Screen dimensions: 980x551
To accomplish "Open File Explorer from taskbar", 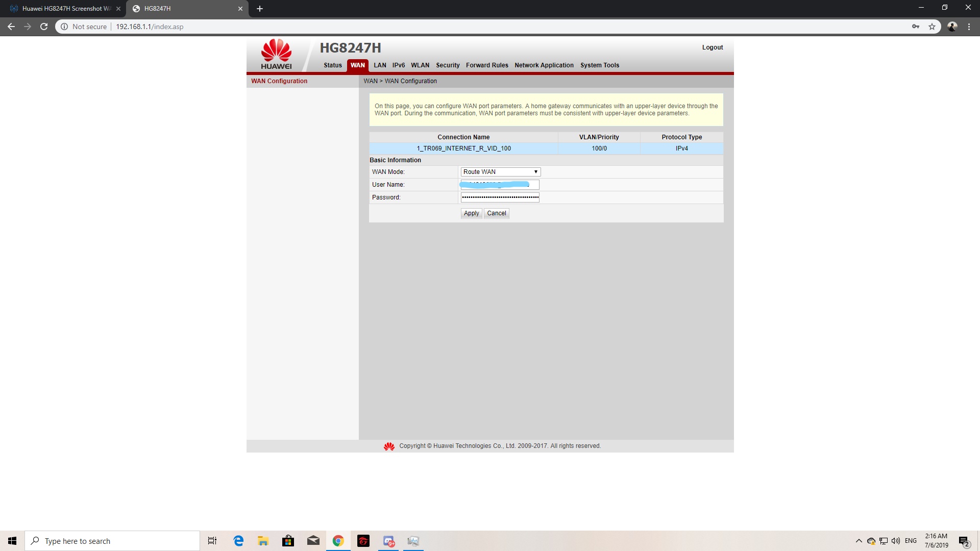I will click(x=263, y=541).
